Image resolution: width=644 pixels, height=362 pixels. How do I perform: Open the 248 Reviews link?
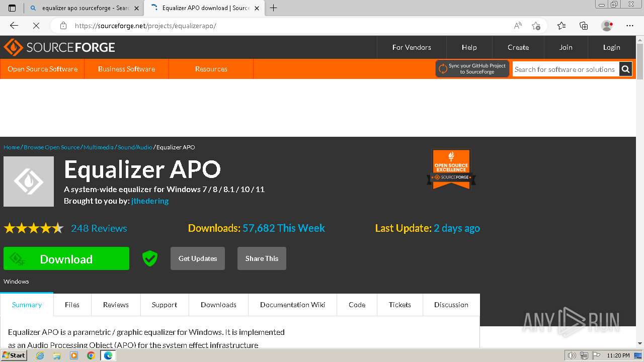(x=99, y=228)
